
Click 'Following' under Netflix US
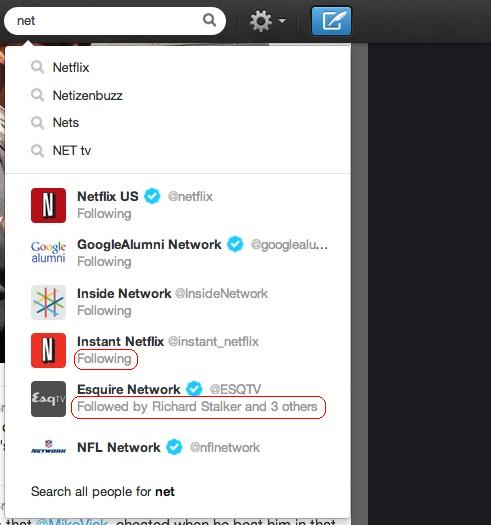[x=104, y=214]
